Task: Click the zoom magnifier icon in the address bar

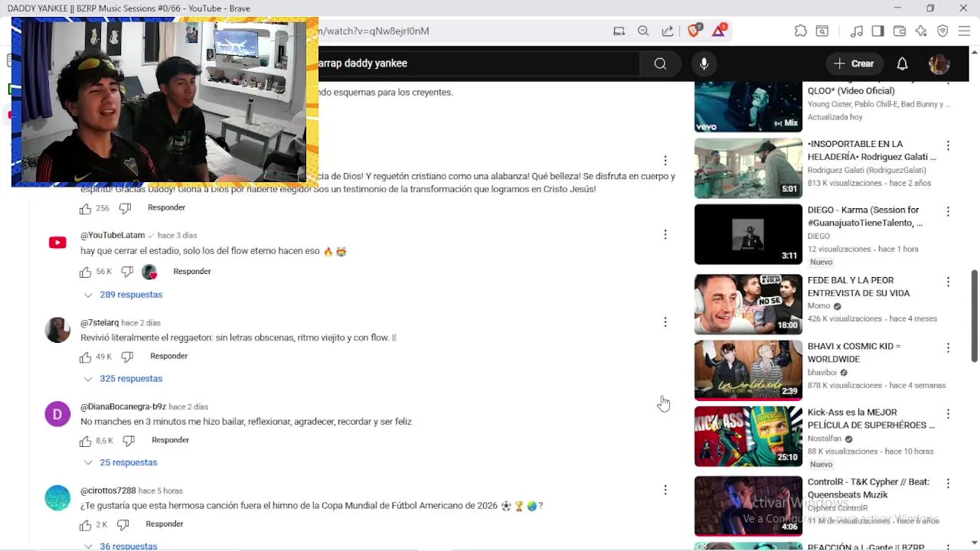Action: [x=643, y=31]
